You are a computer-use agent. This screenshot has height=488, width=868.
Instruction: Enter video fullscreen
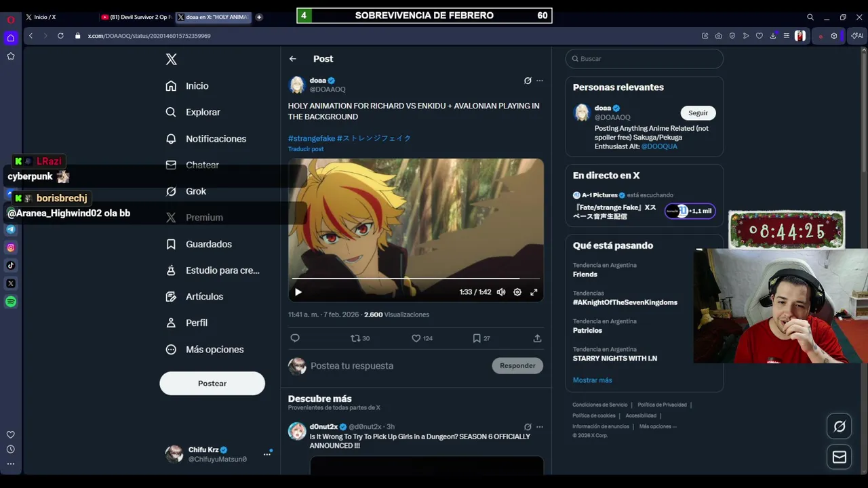534,292
